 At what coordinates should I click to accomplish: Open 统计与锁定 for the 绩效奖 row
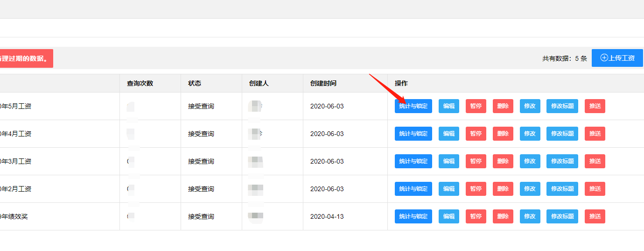click(413, 216)
